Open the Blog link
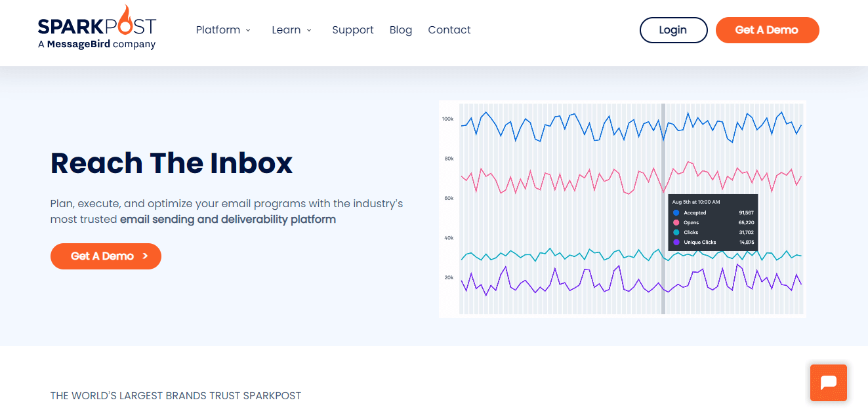The image size is (868, 413). 401,30
